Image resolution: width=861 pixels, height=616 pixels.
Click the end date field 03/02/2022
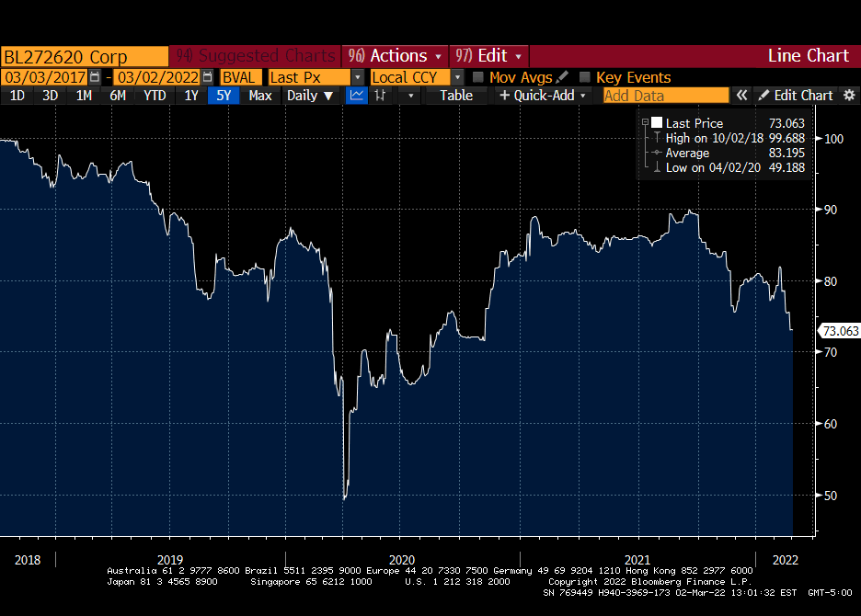pyautogui.click(x=158, y=77)
